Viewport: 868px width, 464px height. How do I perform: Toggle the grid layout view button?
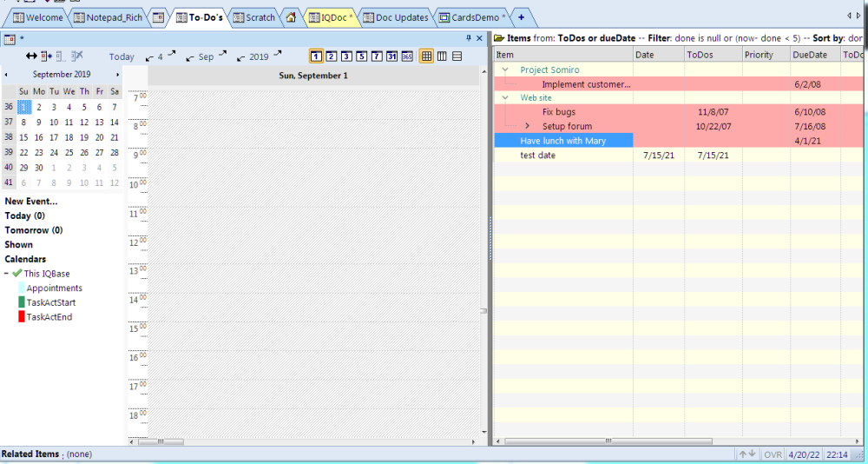point(426,56)
